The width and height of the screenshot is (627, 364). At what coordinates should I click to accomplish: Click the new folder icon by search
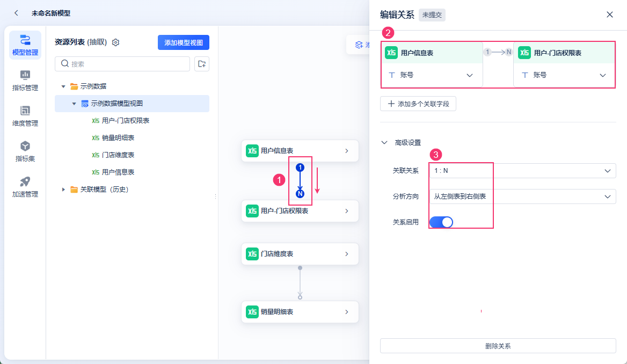202,64
